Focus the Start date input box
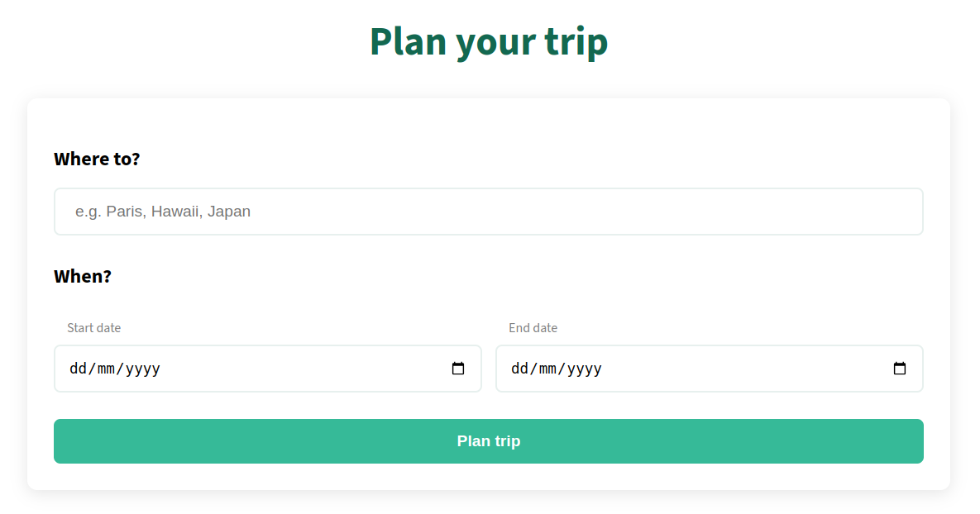The width and height of the screenshot is (980, 514). click(x=268, y=369)
